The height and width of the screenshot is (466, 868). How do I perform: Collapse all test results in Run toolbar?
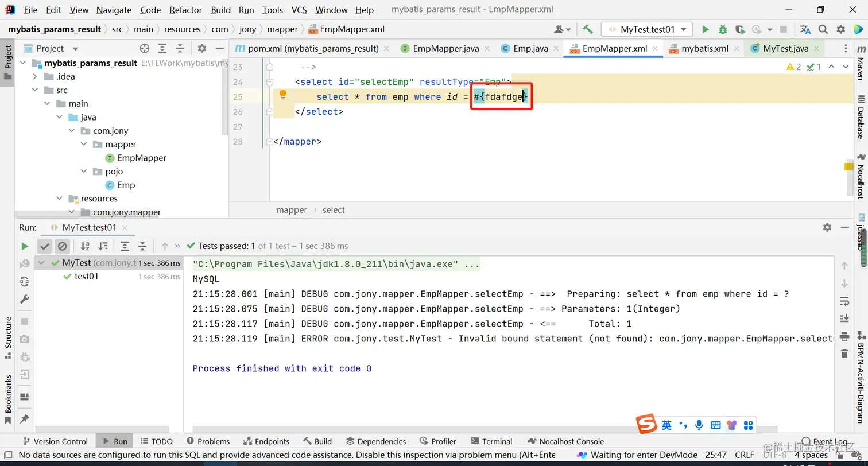pyautogui.click(x=142, y=246)
